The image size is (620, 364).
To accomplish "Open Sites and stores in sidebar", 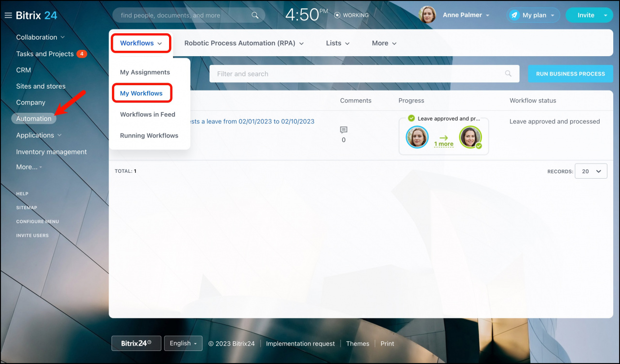I will [41, 86].
